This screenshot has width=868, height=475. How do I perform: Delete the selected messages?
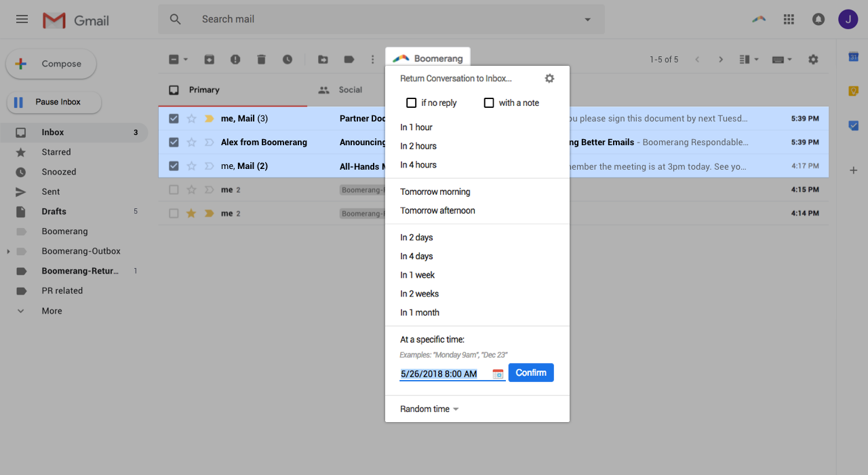tap(261, 59)
